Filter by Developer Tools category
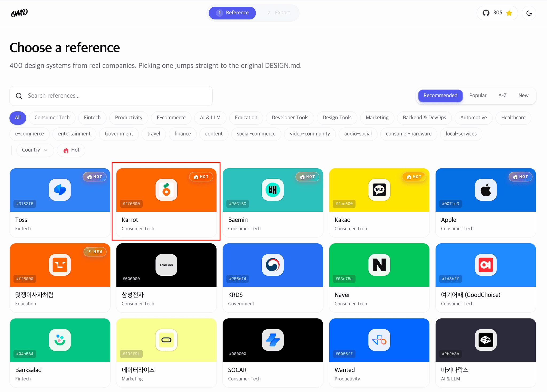This screenshot has height=392, width=547. tap(290, 118)
